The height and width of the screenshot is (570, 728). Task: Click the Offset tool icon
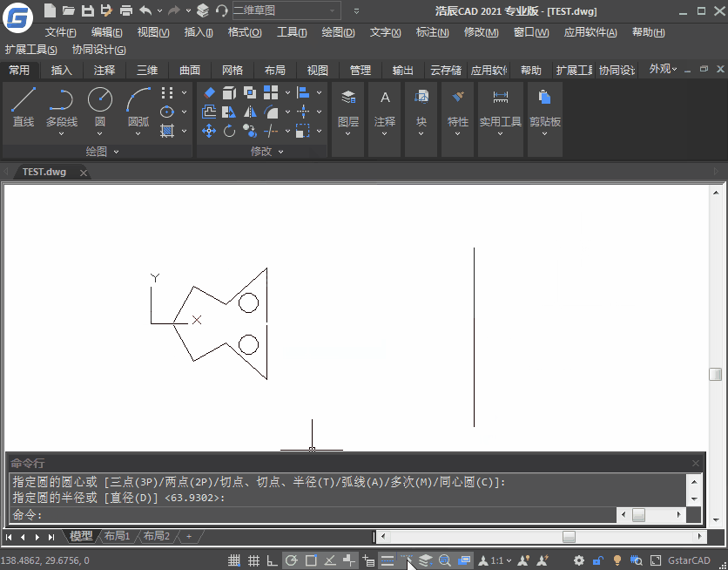[209, 112]
